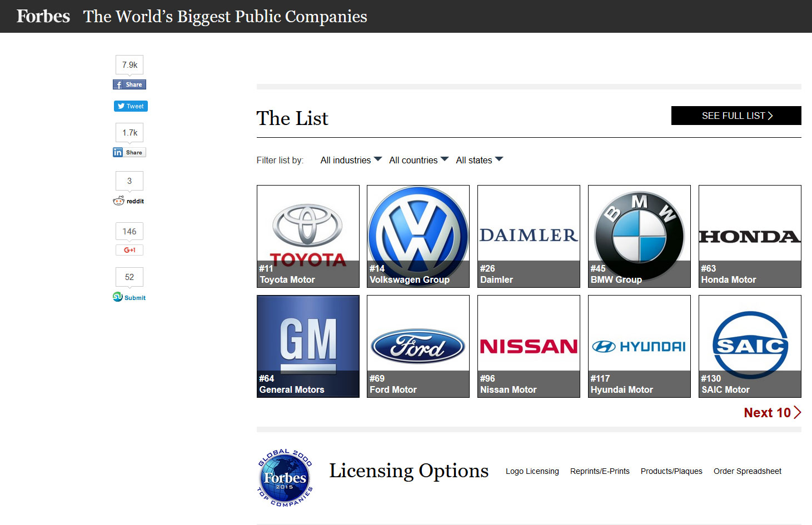Expand the All states filter dropdown
The height and width of the screenshot is (525, 812).
(x=480, y=160)
